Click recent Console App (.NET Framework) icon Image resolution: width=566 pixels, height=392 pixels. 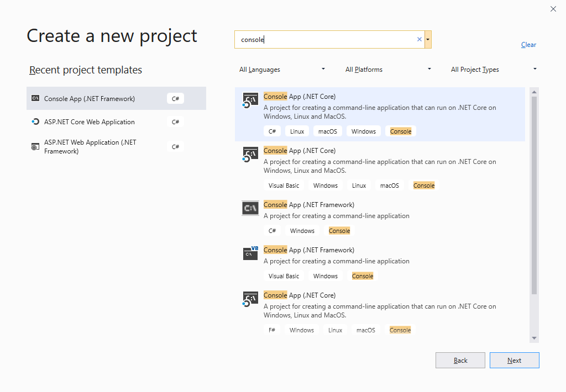point(35,98)
